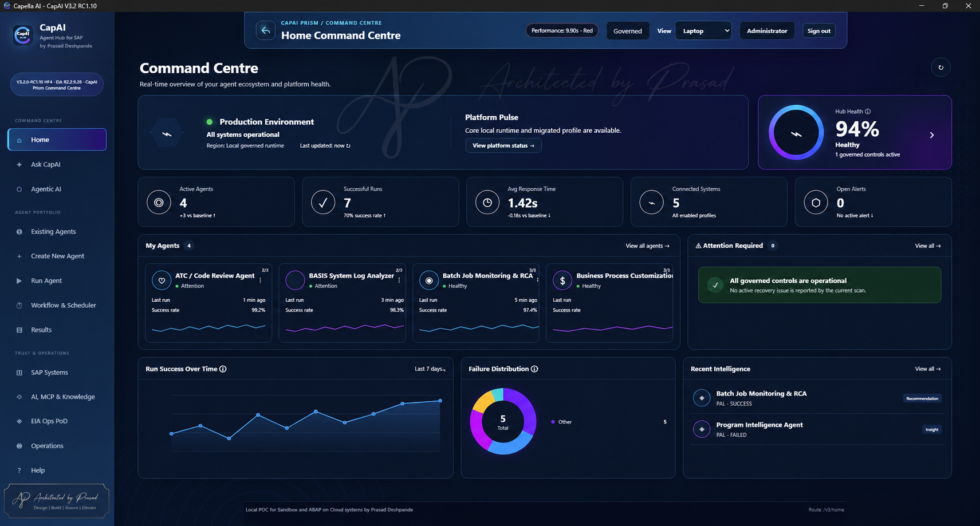Click the last point on run success chart
The width and height of the screenshot is (980, 526).
tap(440, 401)
